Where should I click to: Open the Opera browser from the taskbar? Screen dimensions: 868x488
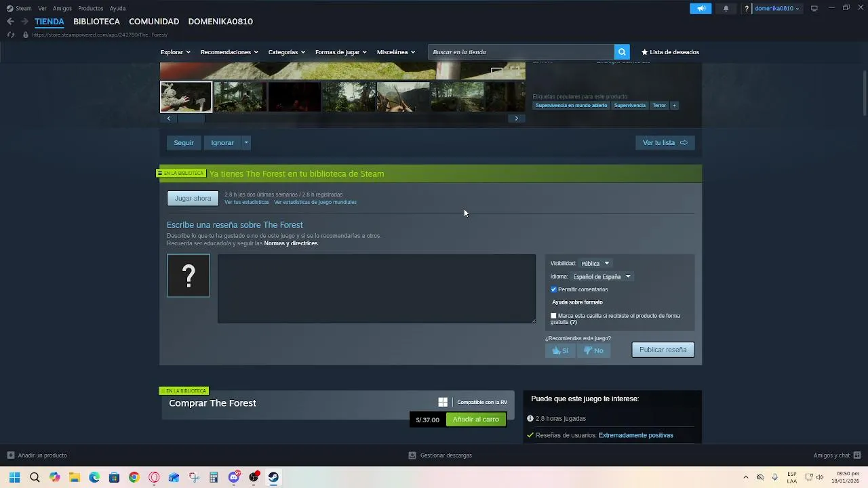click(x=154, y=477)
